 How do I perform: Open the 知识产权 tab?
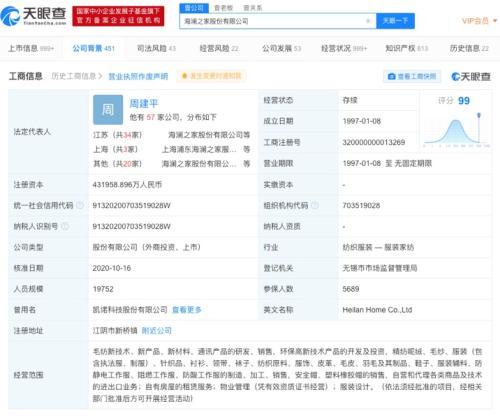pyautogui.click(x=407, y=48)
